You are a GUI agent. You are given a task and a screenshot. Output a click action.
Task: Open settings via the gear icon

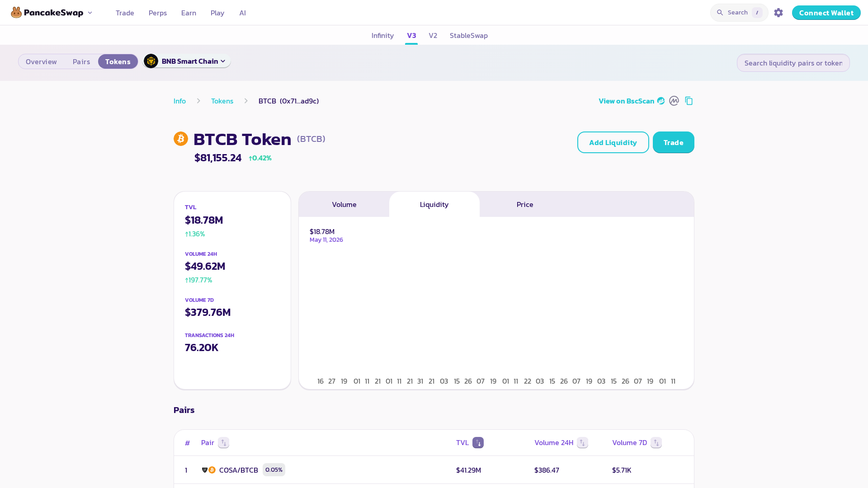(778, 13)
